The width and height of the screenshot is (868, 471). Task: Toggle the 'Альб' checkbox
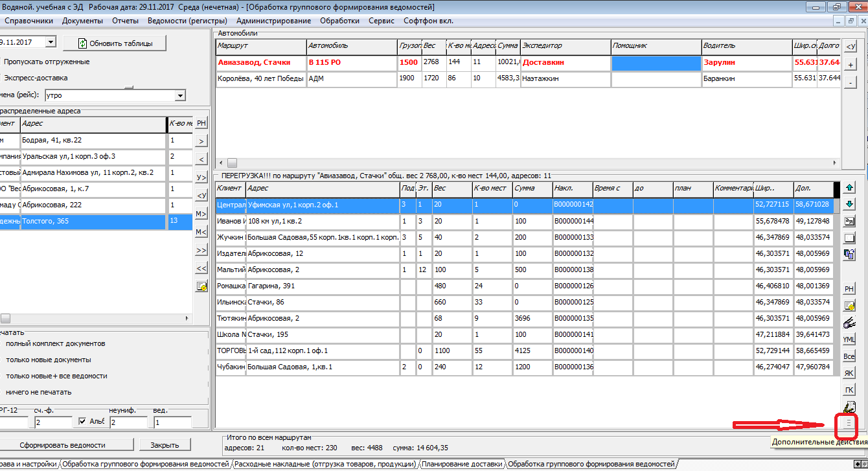82,422
